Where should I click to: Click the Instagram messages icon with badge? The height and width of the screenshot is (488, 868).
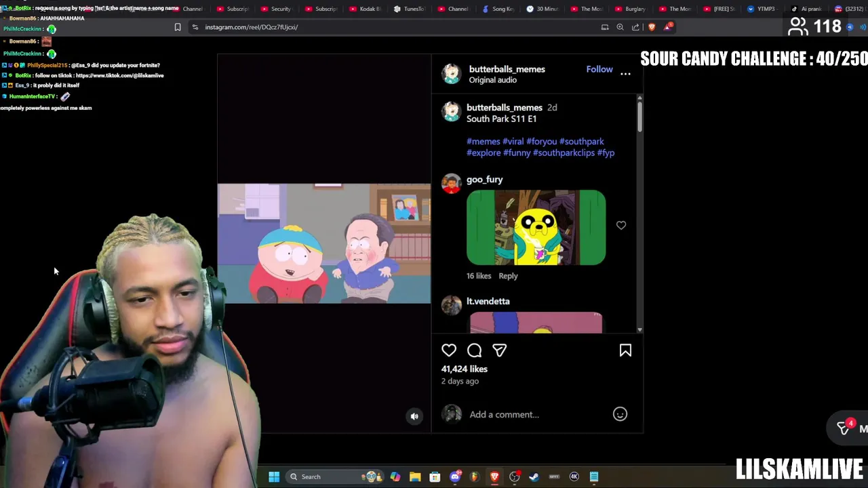tap(844, 428)
